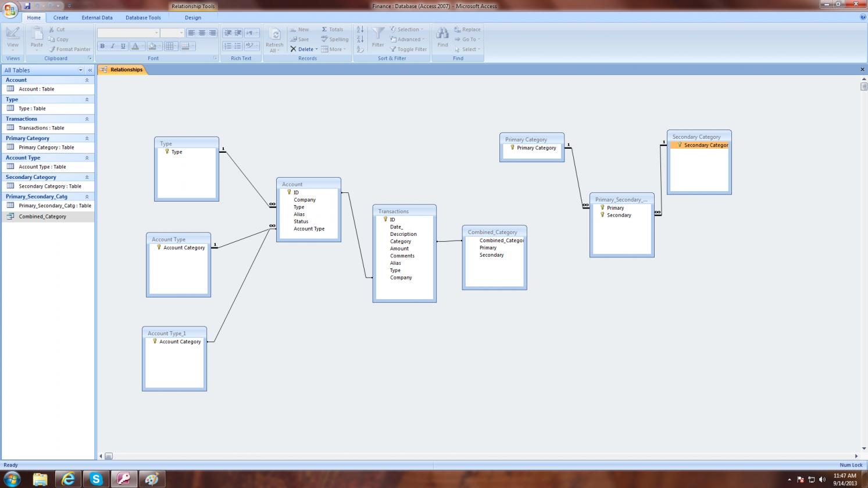Viewport: 868px width, 488px height.
Task: Open Skype from the taskbar
Action: (x=96, y=479)
